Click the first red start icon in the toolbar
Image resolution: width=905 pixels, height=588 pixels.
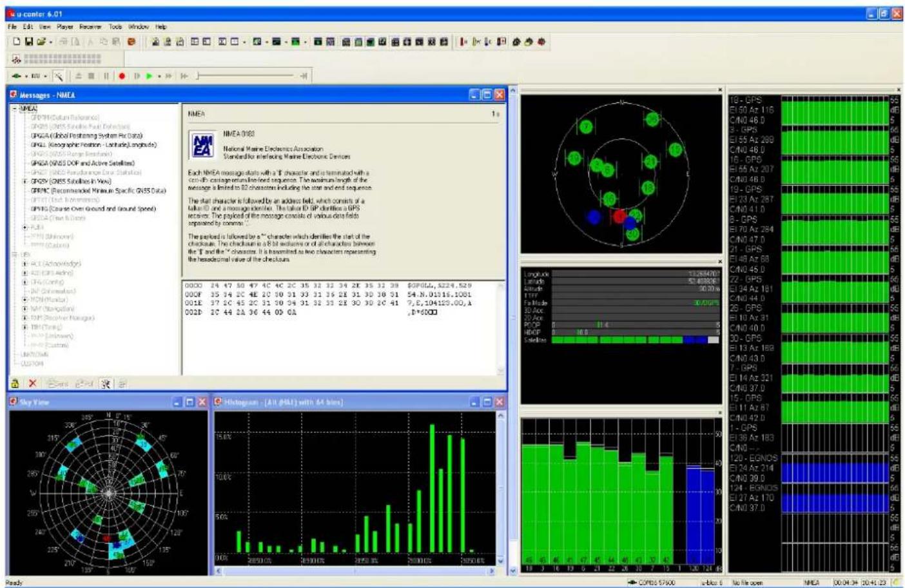click(x=463, y=42)
